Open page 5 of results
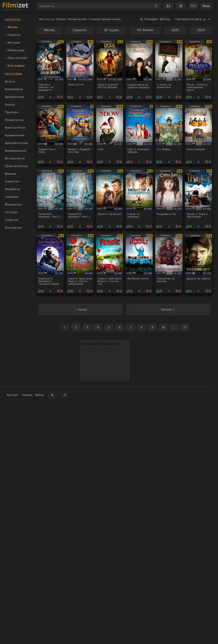The height and width of the screenshot is (644, 218). pyautogui.click(x=109, y=328)
